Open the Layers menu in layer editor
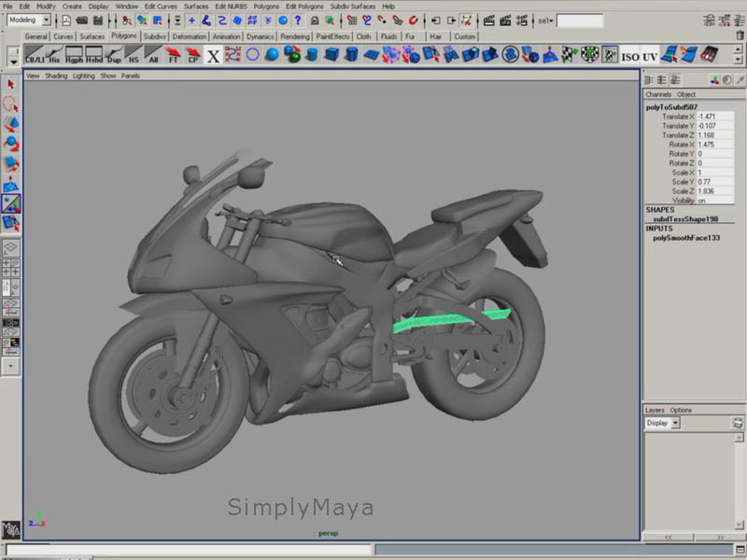The image size is (747, 560). click(x=655, y=410)
